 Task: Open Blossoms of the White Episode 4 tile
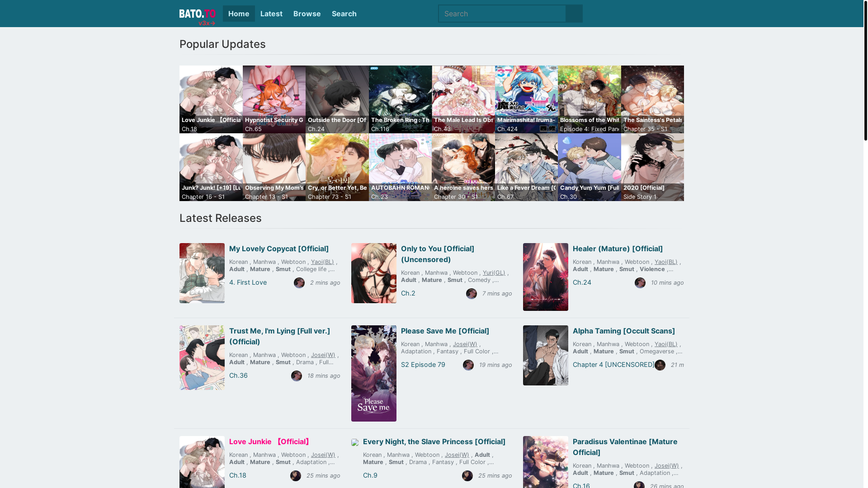pyautogui.click(x=590, y=99)
